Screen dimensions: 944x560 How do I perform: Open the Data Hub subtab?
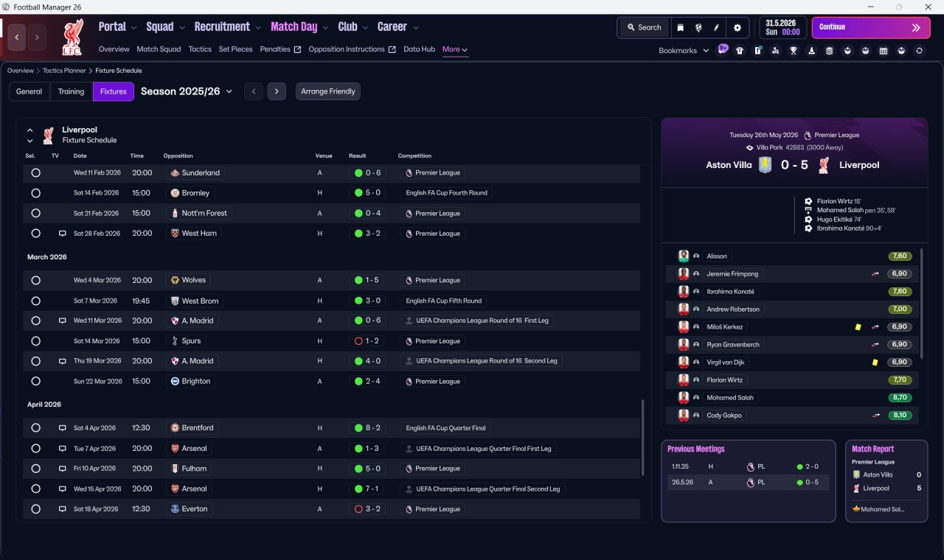point(419,49)
